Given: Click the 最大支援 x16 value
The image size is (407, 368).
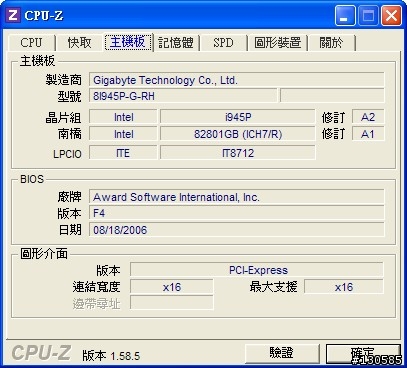Looking at the screenshot, I should (344, 287).
